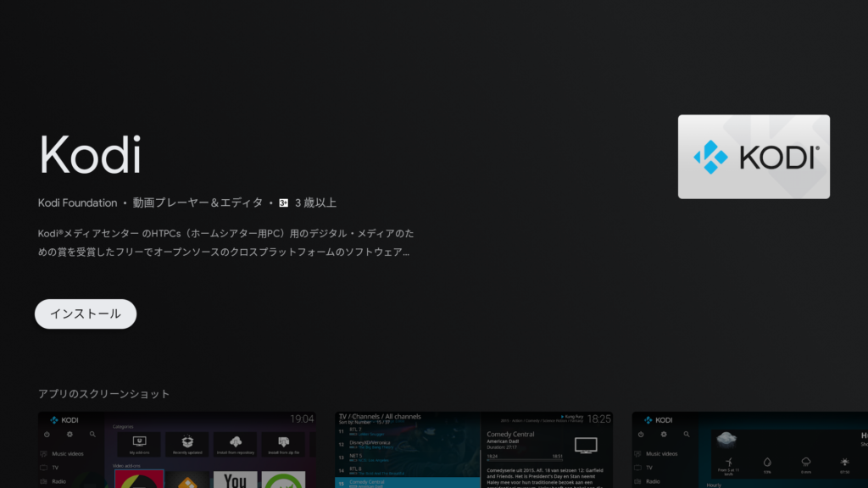Click the 3 歳以上 rating text
The height and width of the screenshot is (488, 868).
tap(315, 203)
